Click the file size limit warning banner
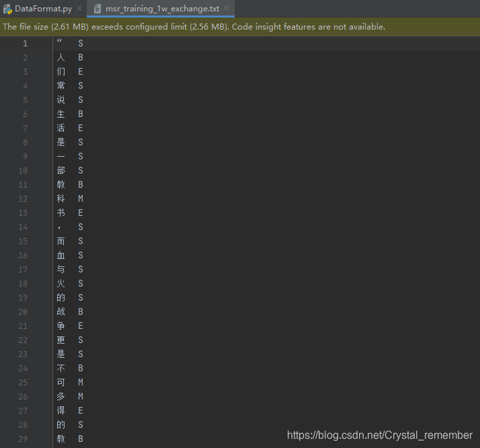This screenshot has height=448, width=480. [240, 27]
